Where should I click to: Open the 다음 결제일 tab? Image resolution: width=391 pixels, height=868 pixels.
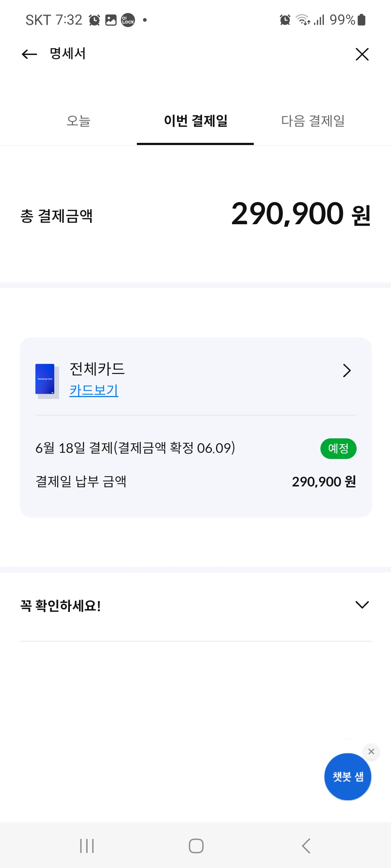pos(313,121)
